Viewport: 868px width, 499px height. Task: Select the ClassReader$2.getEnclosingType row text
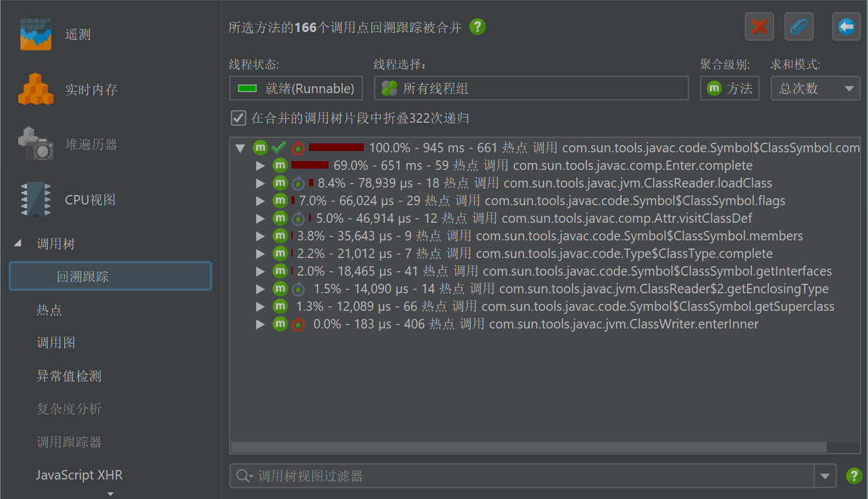coord(571,289)
